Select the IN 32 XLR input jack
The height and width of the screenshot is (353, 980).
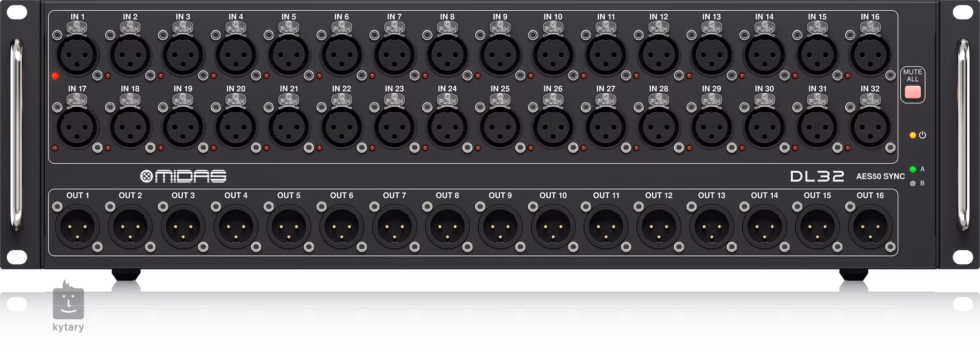click(870, 127)
